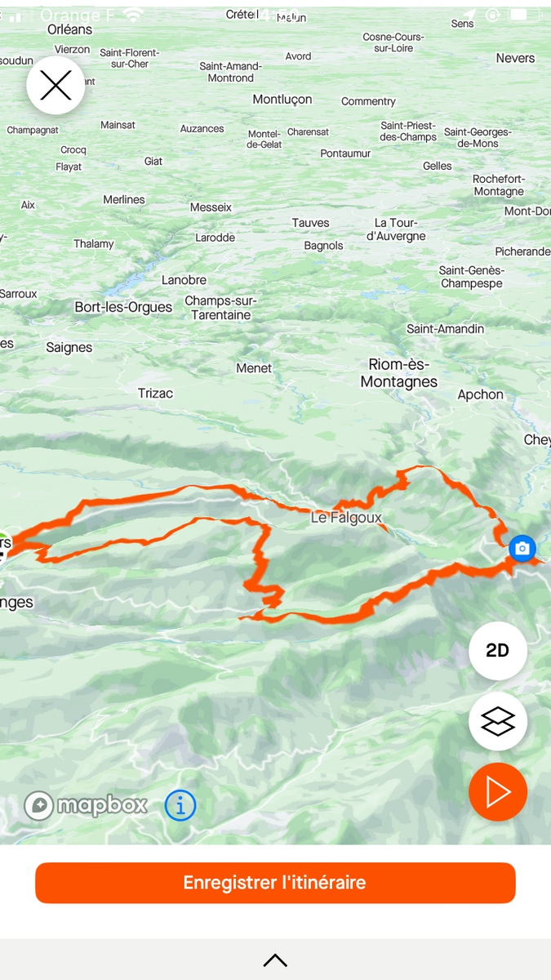Open the map layers selector
Viewport: 551px width, 980px height.
tap(498, 721)
